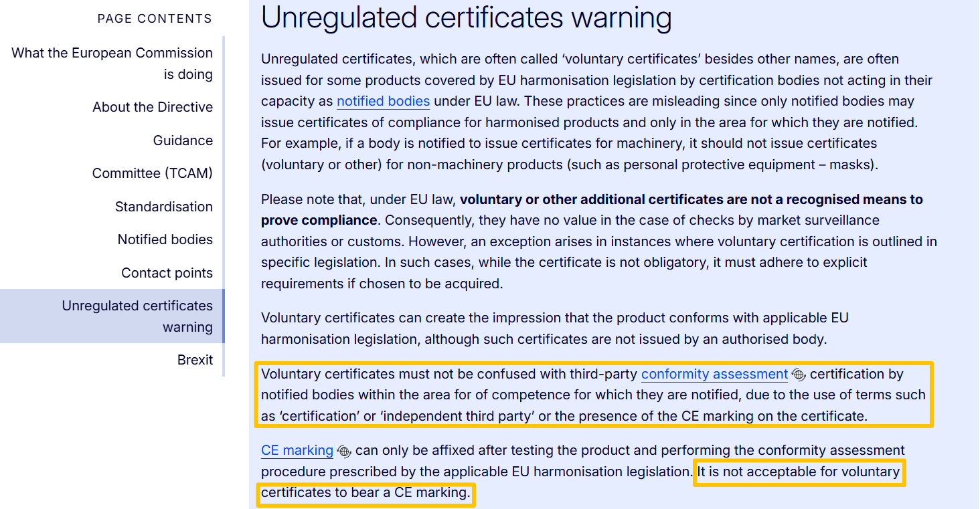Navigate to 'Contact points' section
980x509 pixels.
coord(167,273)
